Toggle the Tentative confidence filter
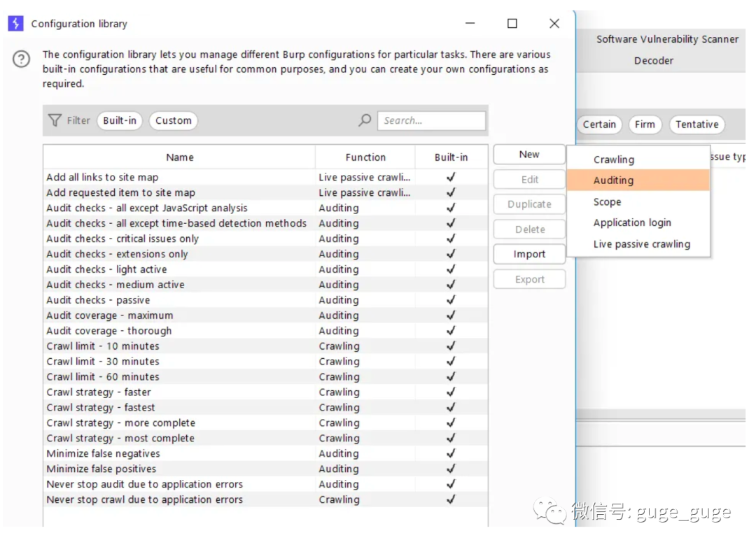This screenshot has height=547, width=756. (696, 125)
